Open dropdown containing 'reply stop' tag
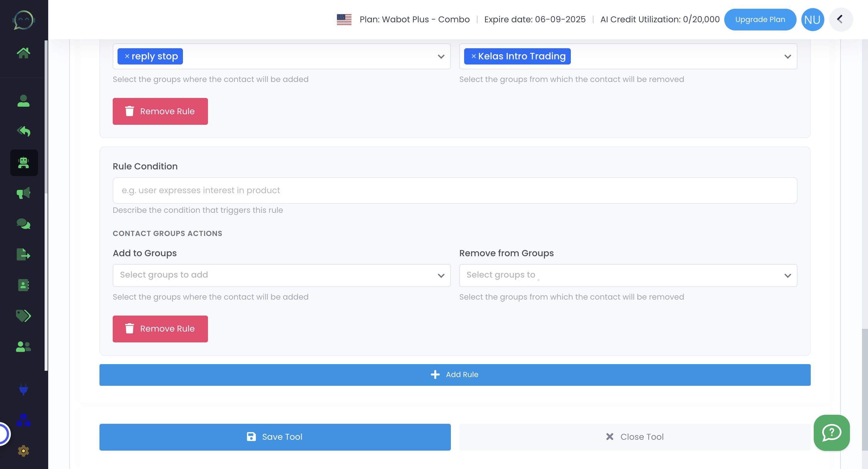 440,57
